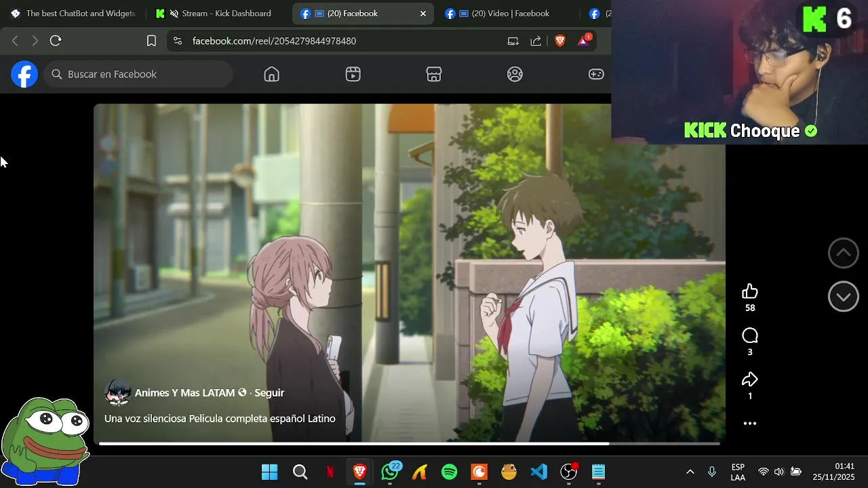Open Spotify from taskbar

[450, 472]
